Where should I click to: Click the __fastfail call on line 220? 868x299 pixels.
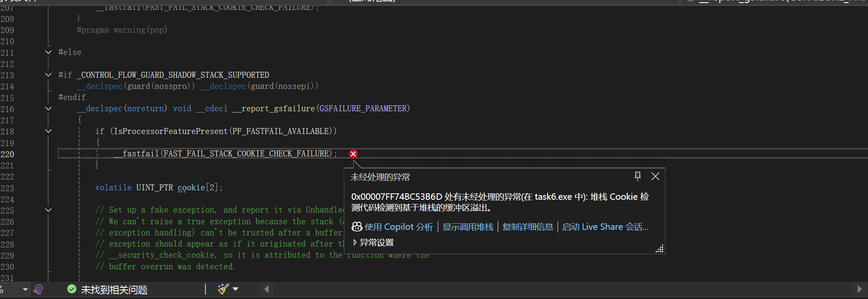[x=225, y=153]
